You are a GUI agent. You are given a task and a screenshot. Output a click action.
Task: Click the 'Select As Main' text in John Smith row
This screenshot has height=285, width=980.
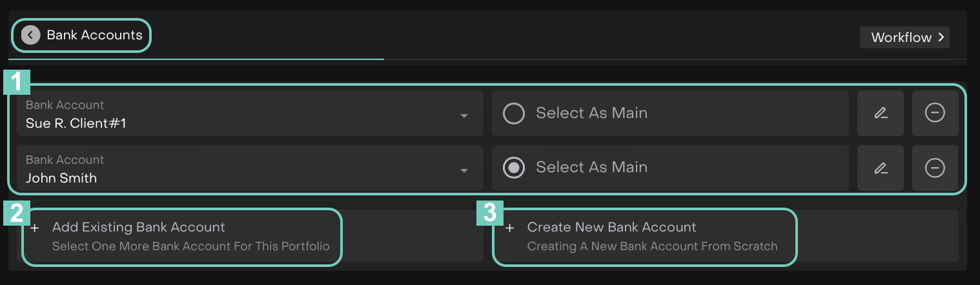tap(591, 168)
